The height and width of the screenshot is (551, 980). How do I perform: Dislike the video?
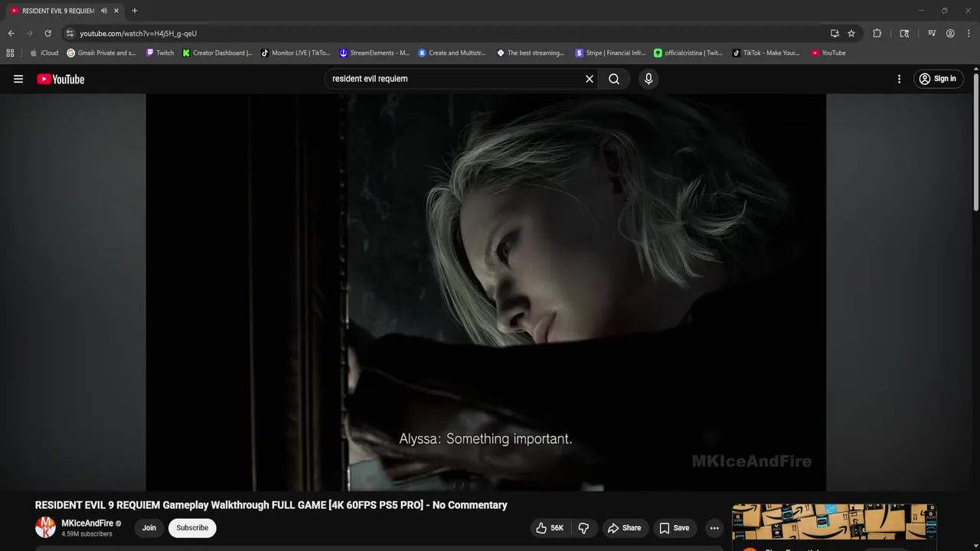(x=583, y=528)
